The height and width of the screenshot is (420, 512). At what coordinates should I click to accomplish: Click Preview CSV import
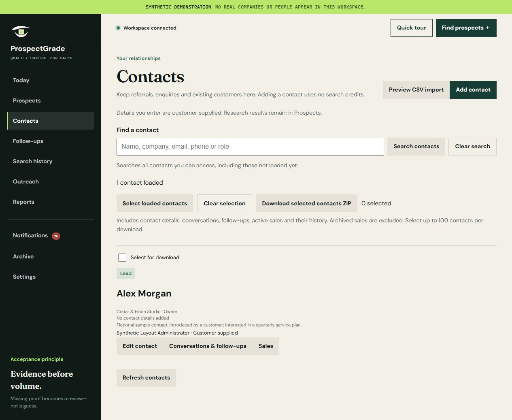416,90
